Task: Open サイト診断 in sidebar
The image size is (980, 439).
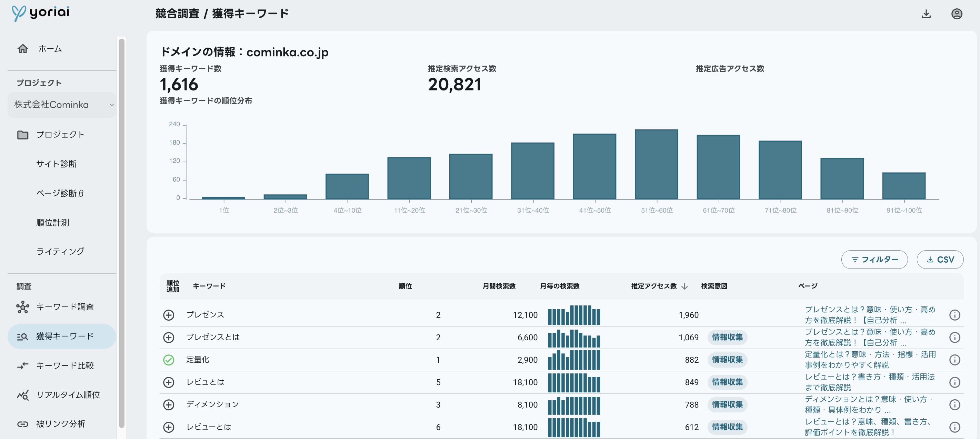Action: [56, 164]
